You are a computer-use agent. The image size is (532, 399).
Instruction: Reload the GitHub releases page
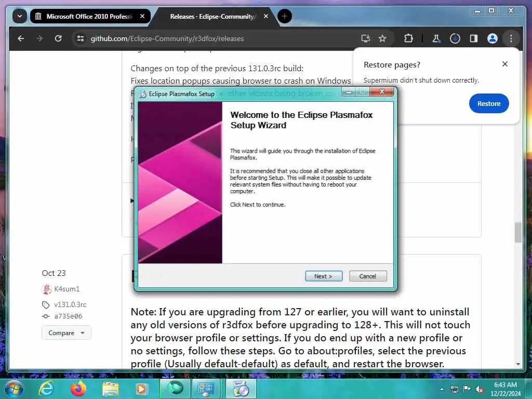(x=58, y=38)
